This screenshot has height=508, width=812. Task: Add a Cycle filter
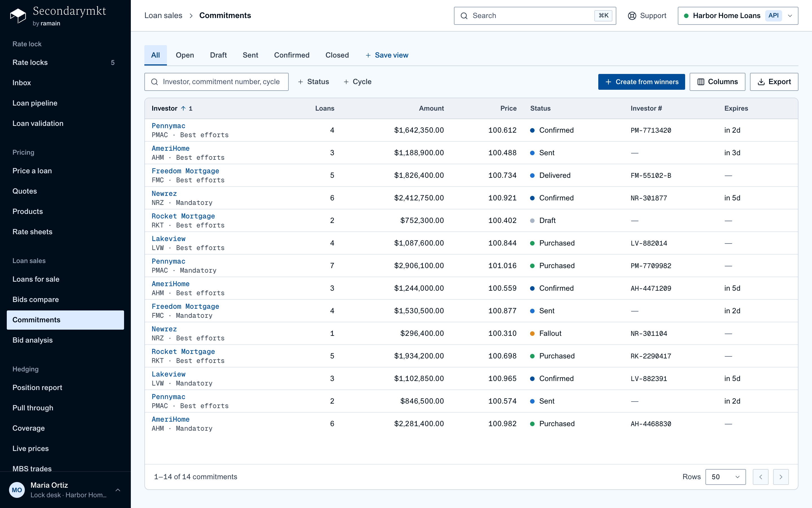357,82
